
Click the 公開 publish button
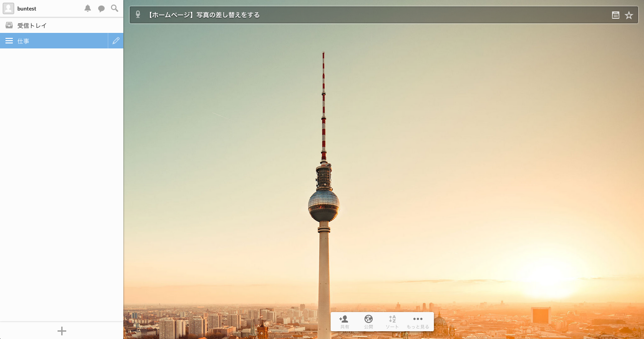coord(368,322)
